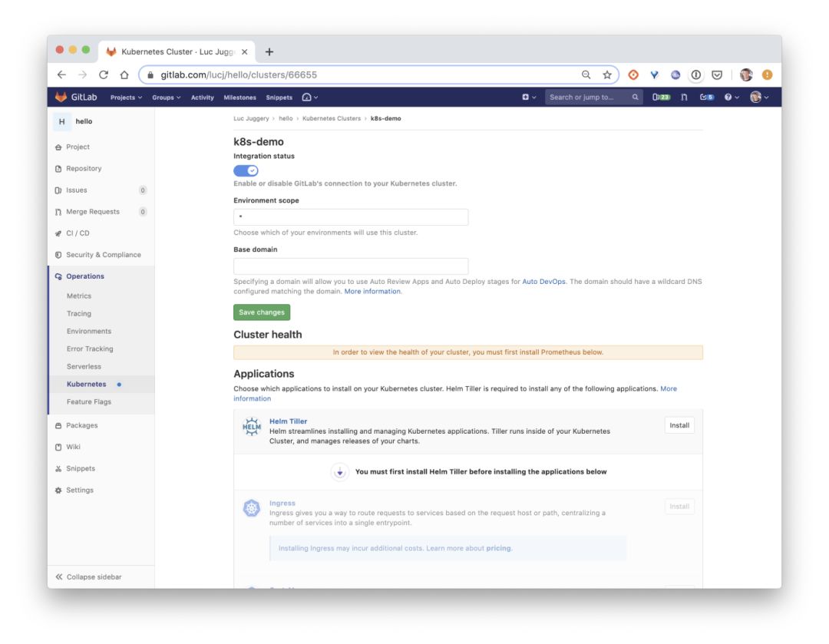Close the Kubernetes Cluster browser tab

[244, 52]
